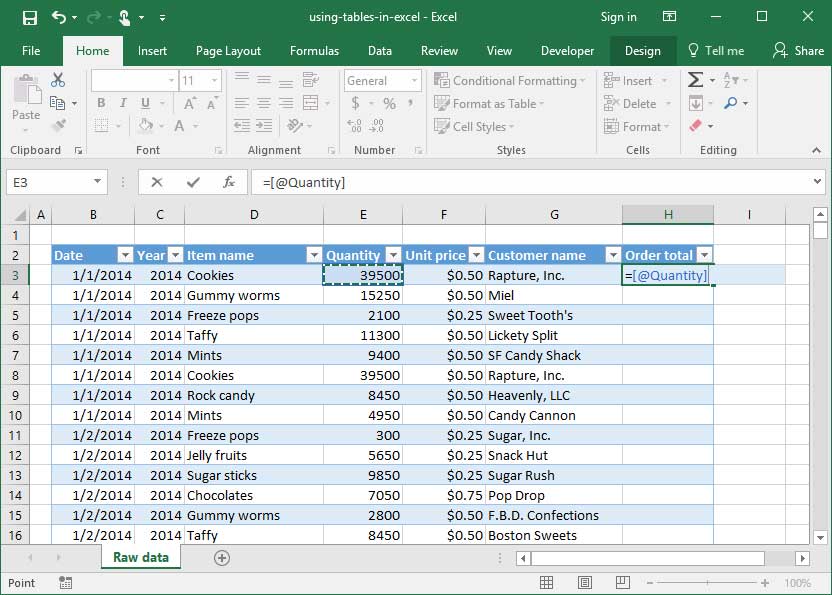Click the Increase Font Size icon
Screen dimensions: 832x595
click(x=189, y=104)
